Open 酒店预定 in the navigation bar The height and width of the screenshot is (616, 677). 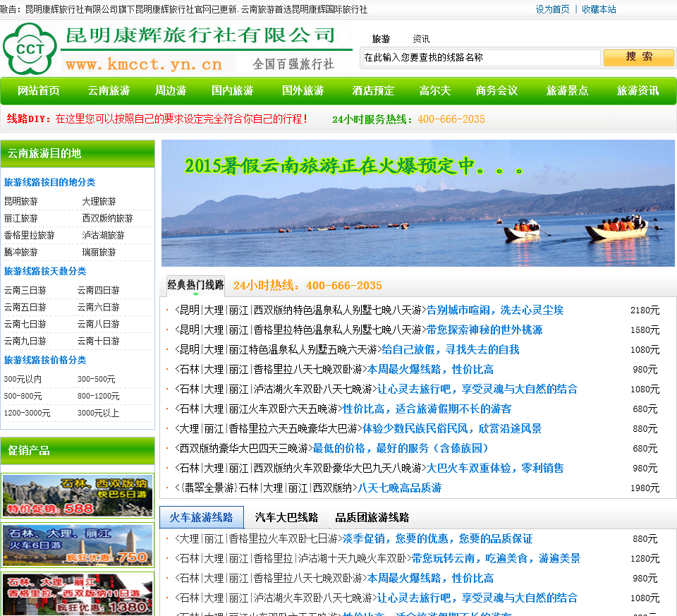click(x=373, y=91)
